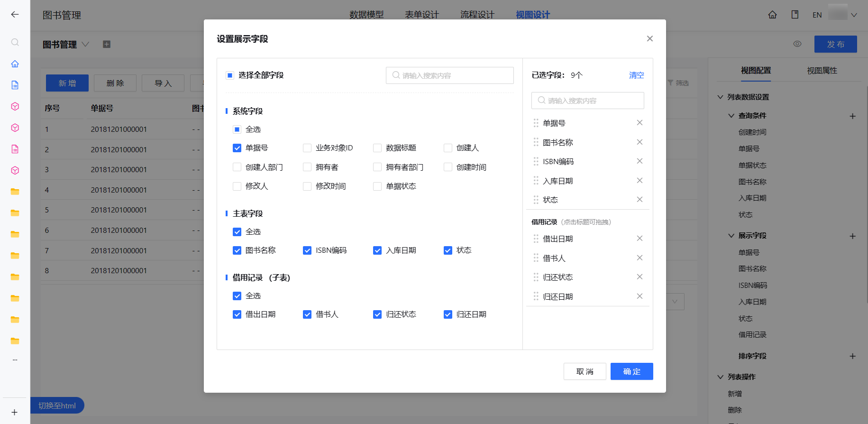
Task: Focus the left field search box in the dialog
Action: 449,75
